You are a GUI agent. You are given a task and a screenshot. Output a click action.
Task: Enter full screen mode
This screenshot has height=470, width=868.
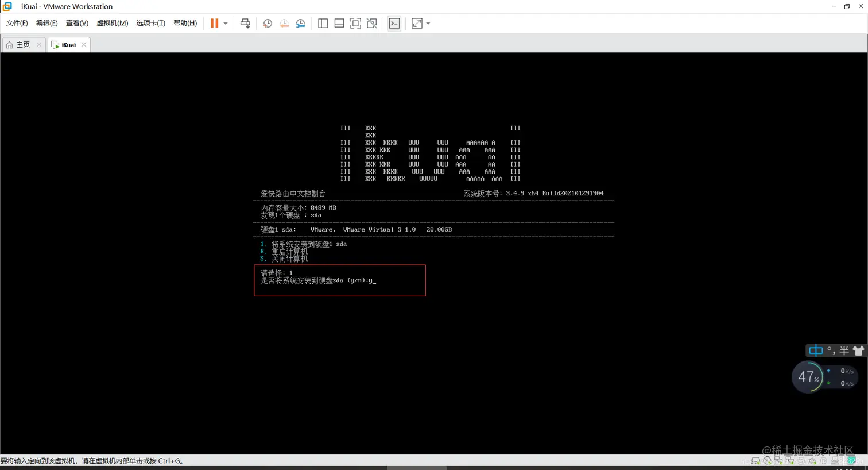[355, 24]
